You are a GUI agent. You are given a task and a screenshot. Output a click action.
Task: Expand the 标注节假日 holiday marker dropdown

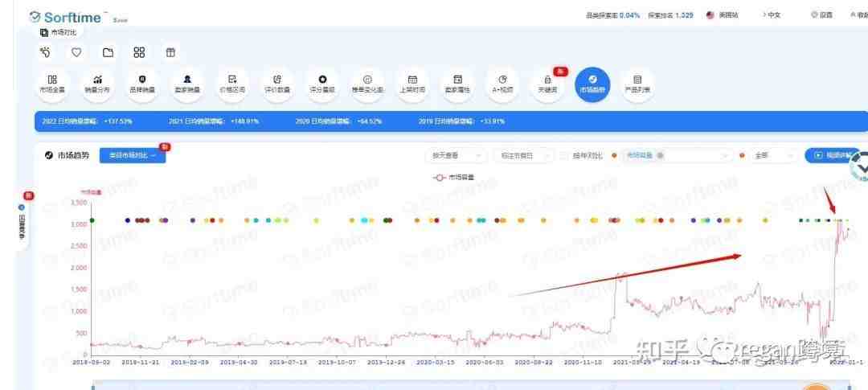(522, 156)
